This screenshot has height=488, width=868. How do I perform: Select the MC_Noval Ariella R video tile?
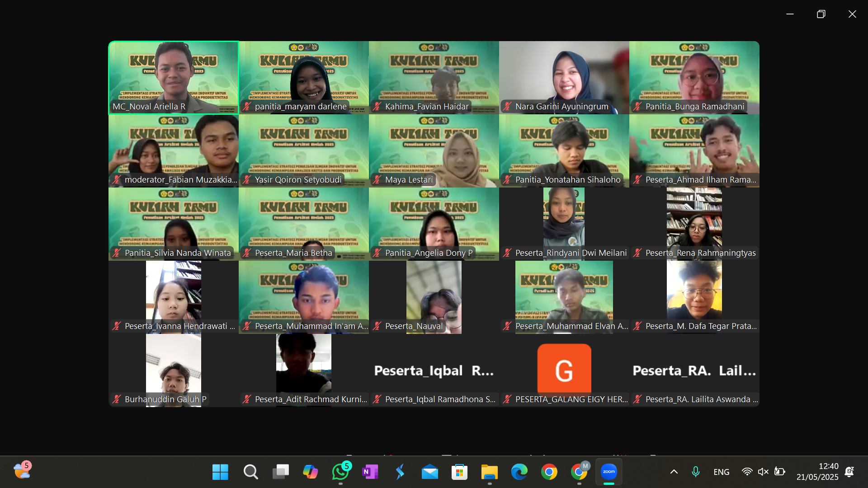tap(174, 77)
